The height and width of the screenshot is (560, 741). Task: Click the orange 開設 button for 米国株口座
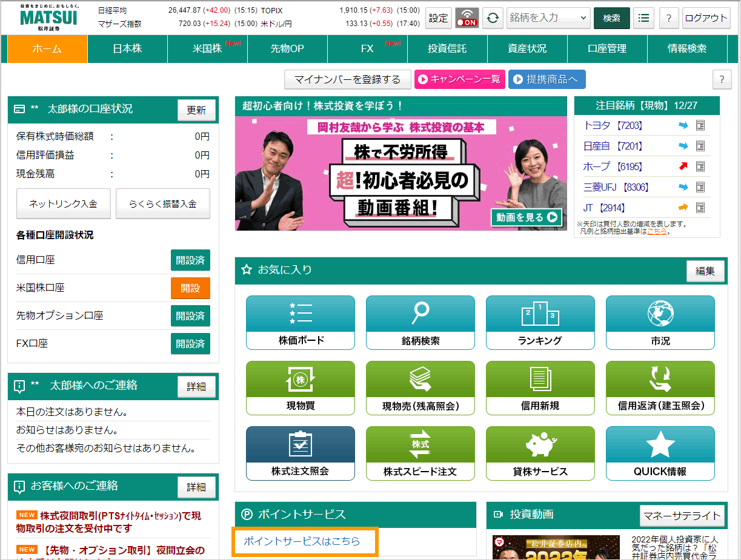[x=190, y=288]
